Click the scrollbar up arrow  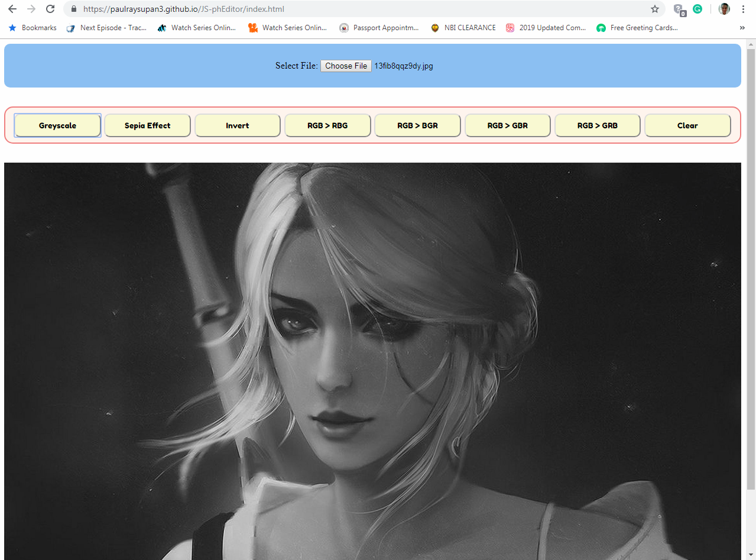[x=751, y=44]
